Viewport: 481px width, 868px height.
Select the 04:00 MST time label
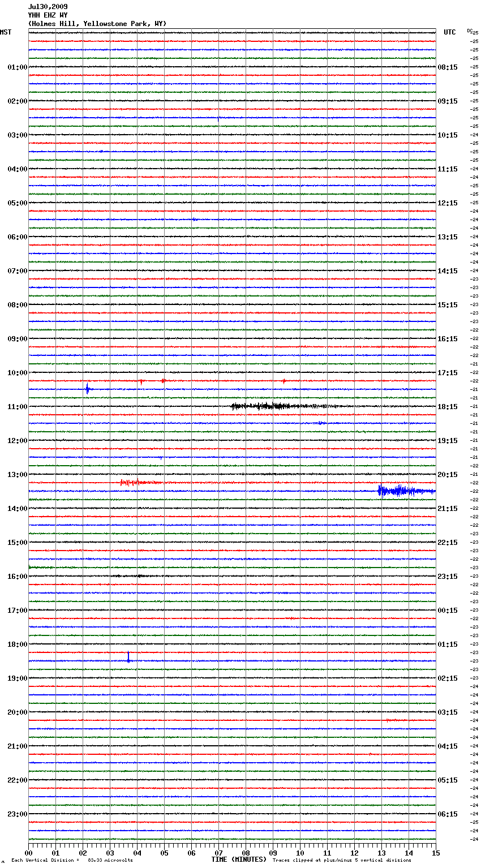18,169
